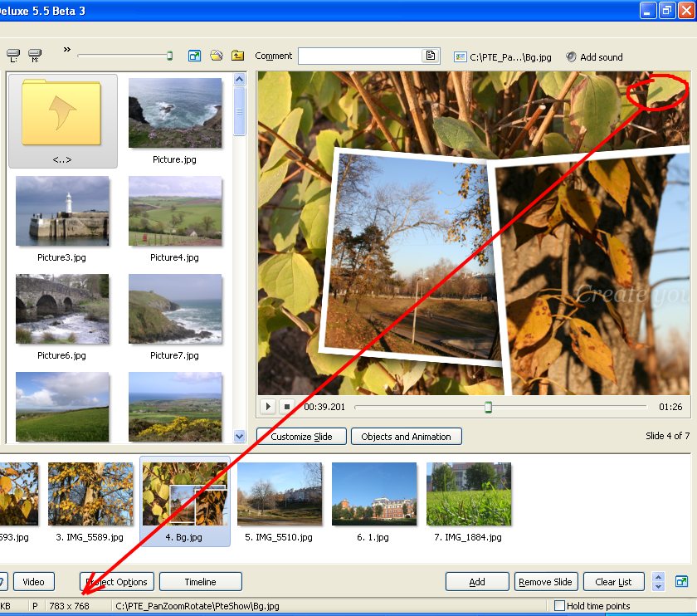Go up one folder level icon
The image size is (697, 616).
[238, 56]
